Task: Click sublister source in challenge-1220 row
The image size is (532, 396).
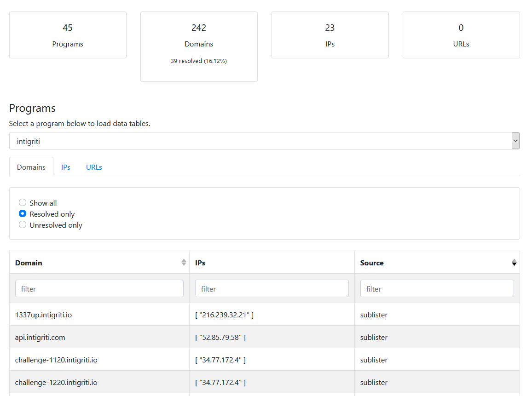Action: [374, 382]
